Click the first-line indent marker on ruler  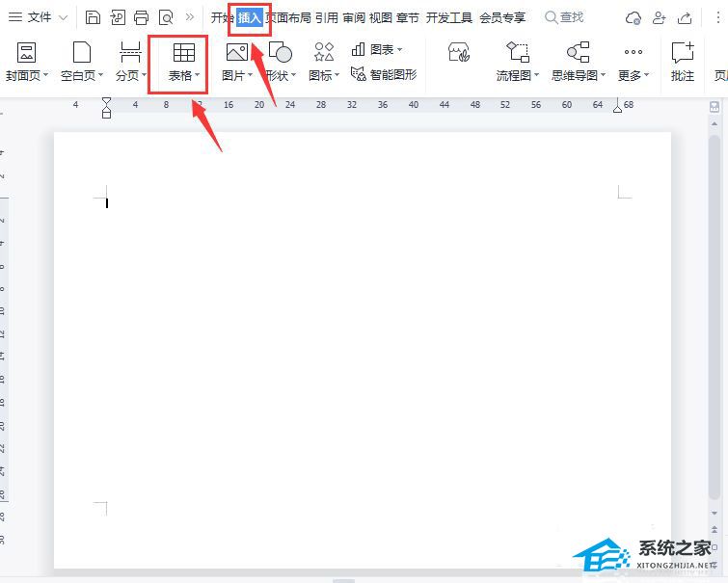click(x=106, y=101)
